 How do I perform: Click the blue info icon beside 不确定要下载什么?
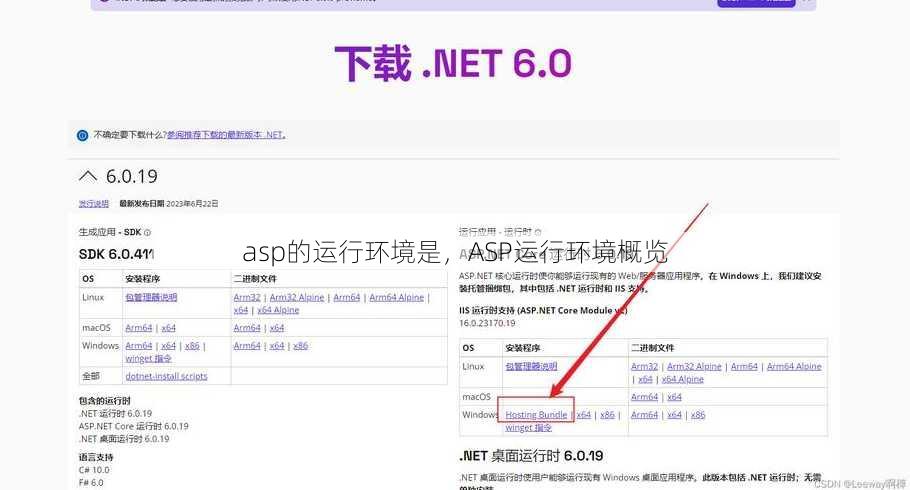[82, 135]
